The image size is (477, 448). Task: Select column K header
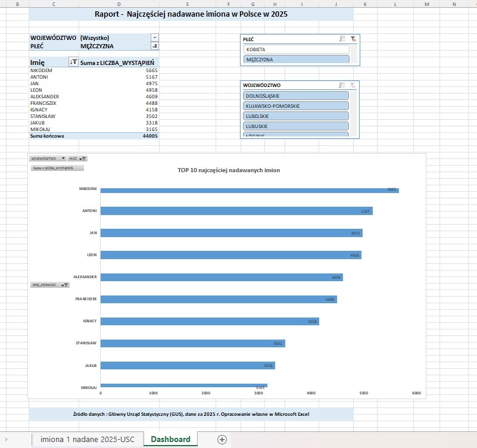point(366,4)
